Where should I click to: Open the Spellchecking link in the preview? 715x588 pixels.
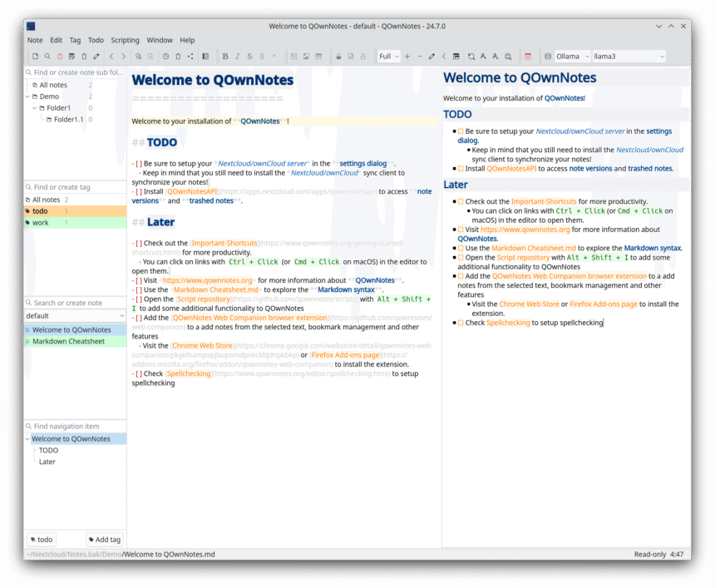click(x=508, y=323)
